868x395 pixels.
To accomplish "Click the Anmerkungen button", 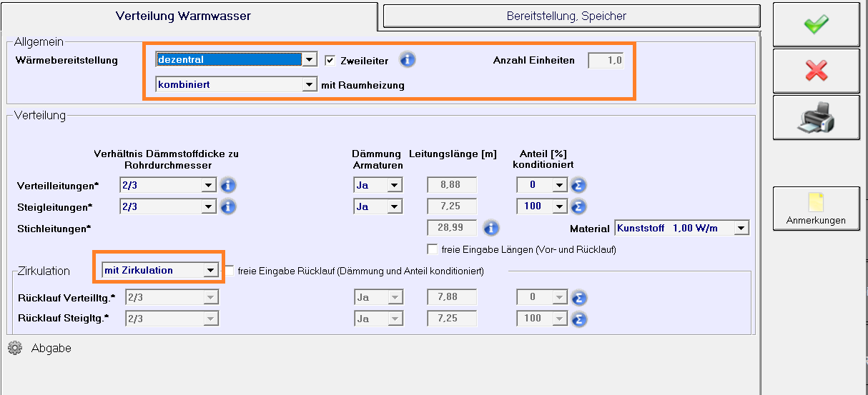I will [x=816, y=209].
